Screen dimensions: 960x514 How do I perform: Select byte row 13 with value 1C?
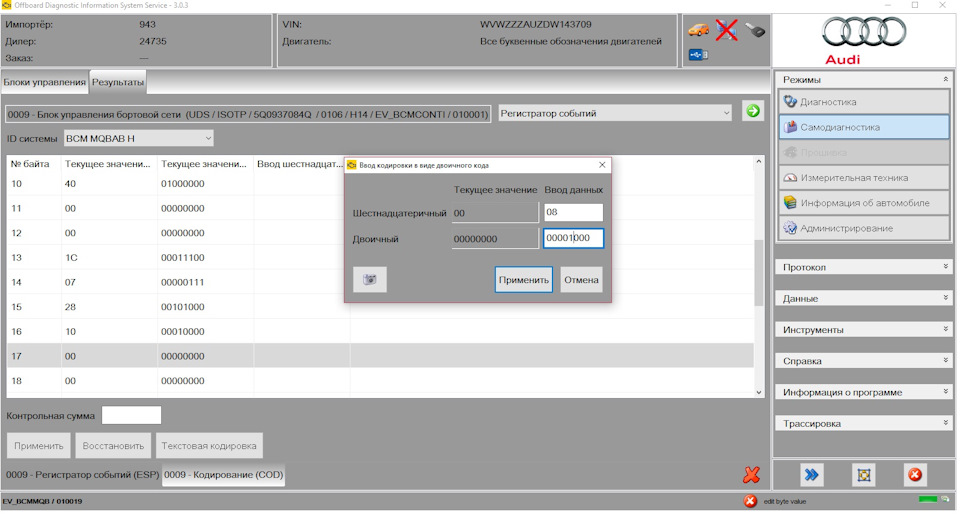(380, 258)
